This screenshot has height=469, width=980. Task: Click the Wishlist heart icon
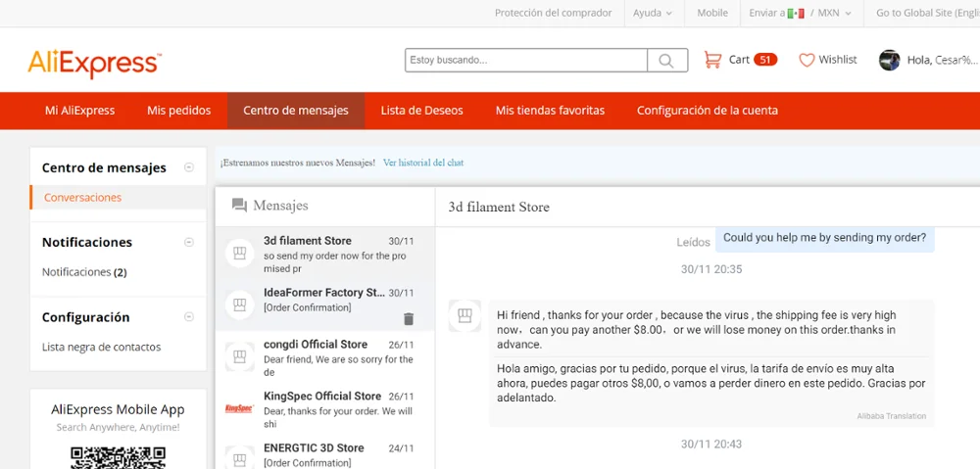coord(807,60)
